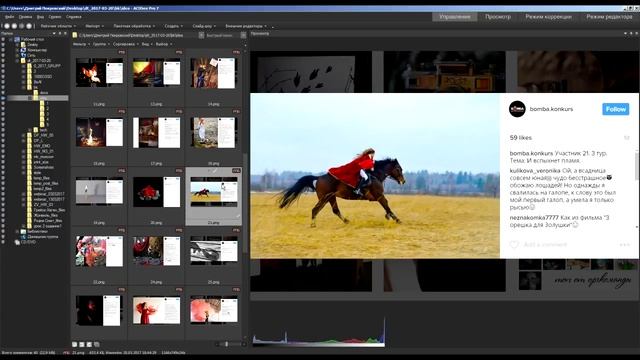640x360 pixels.
Task: Open the Пакетная обработка dropdown
Action: tap(134, 26)
